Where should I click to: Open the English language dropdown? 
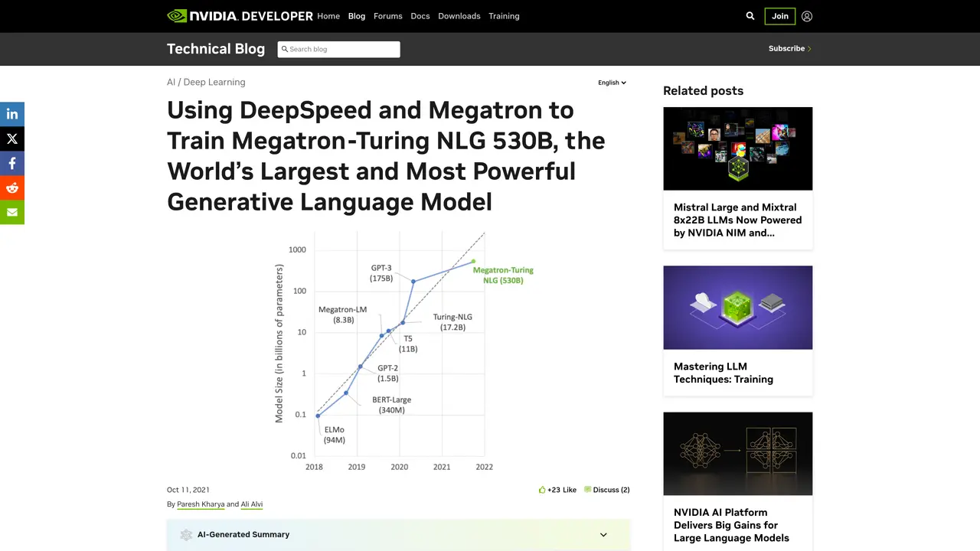(x=612, y=83)
